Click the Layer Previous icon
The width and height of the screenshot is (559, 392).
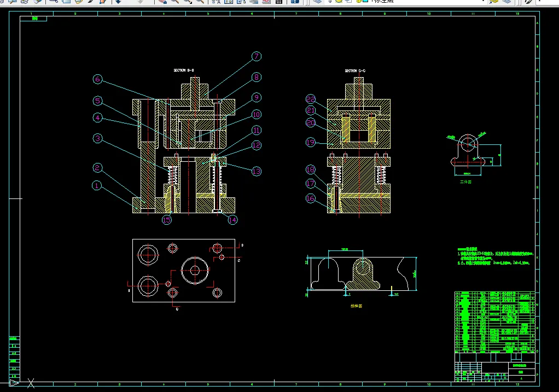coord(507,2)
